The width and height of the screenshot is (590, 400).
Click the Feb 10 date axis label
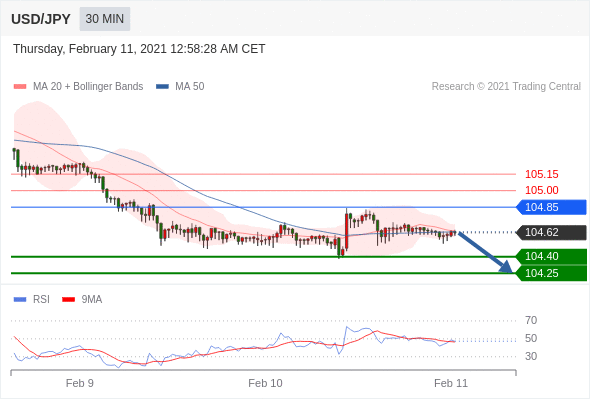(265, 383)
